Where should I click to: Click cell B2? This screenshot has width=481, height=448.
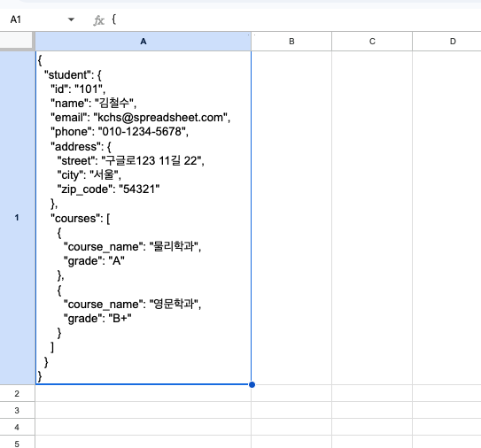tap(291, 393)
